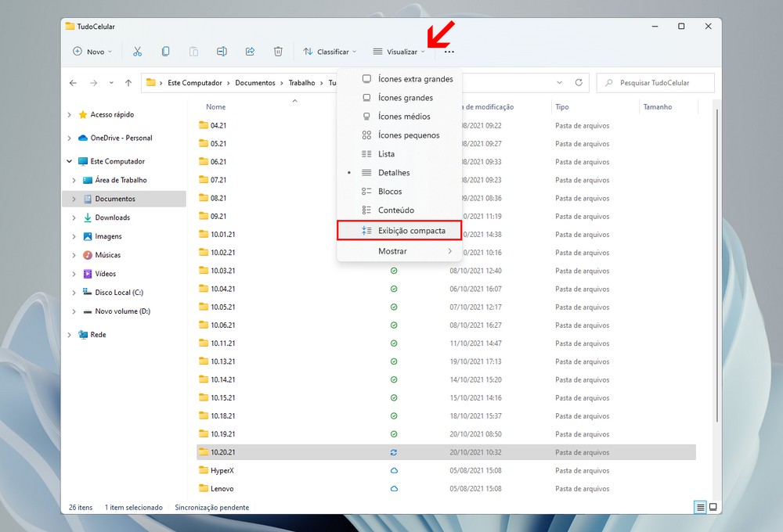Click the green check status for 10.19.21

click(394, 434)
